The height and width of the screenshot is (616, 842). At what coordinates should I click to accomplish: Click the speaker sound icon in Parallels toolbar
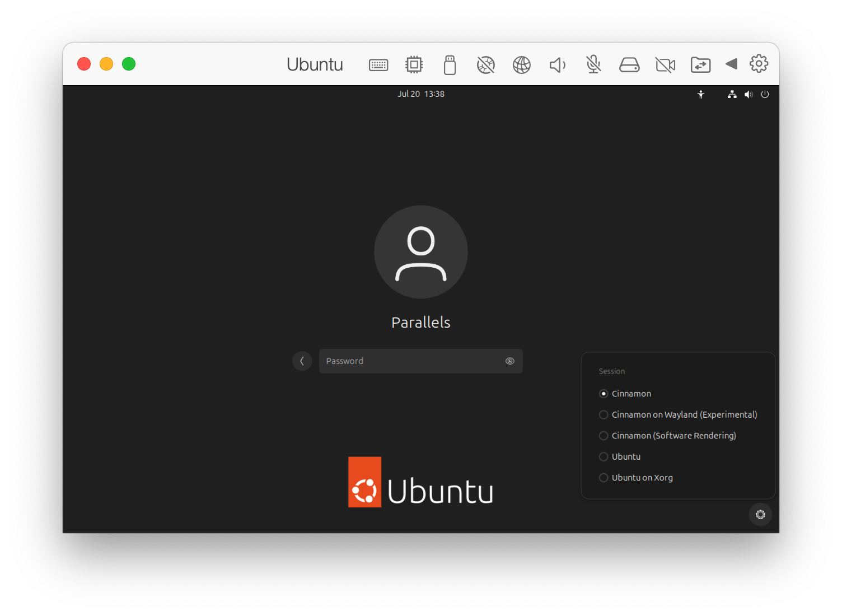tap(558, 65)
